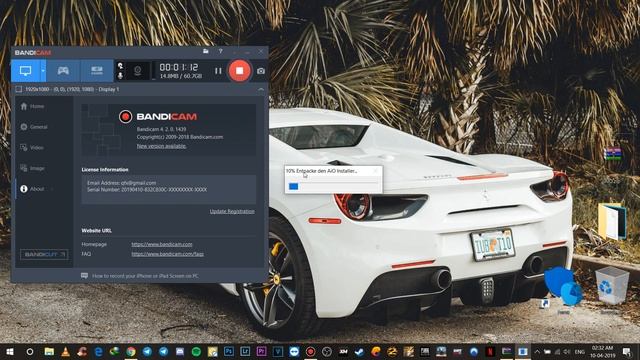Viewport: 640px width, 360px height.
Task: Show hidden system tray icons
Action: click(x=537, y=351)
